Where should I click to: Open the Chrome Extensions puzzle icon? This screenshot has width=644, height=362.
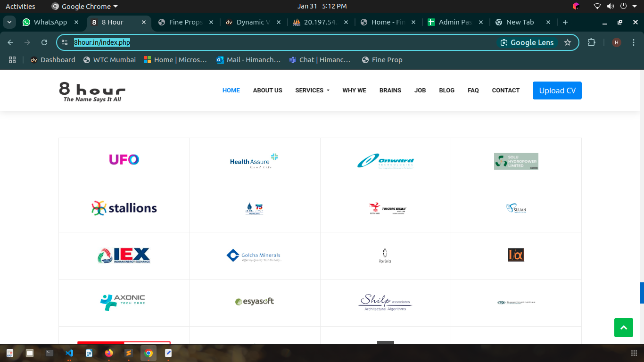(591, 42)
